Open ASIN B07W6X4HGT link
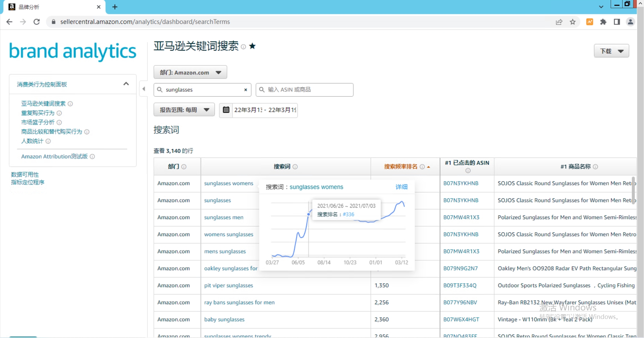The image size is (644, 338). pos(461,320)
